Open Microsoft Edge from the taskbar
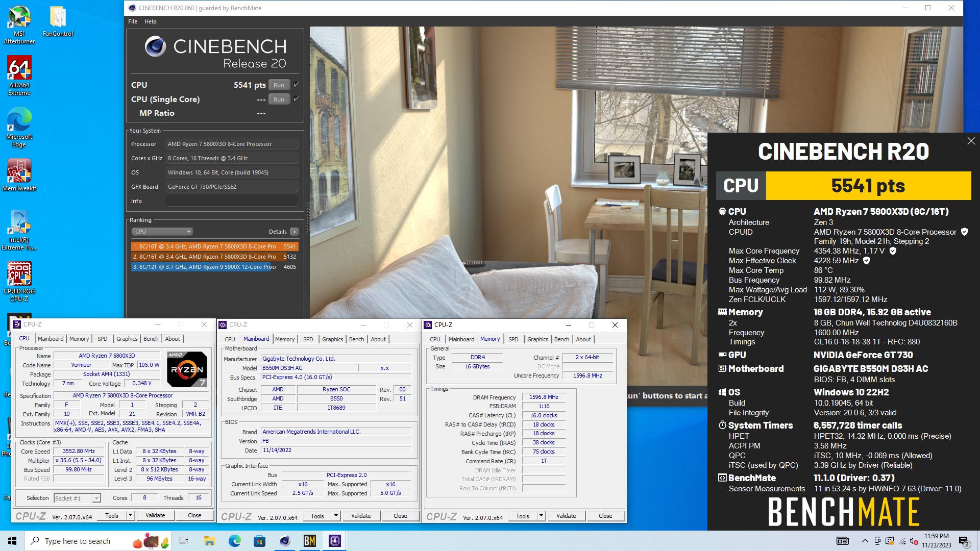The width and height of the screenshot is (980, 551). coord(234,541)
